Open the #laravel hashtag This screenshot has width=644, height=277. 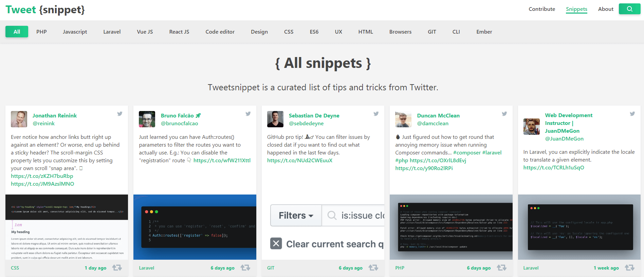pos(492,152)
